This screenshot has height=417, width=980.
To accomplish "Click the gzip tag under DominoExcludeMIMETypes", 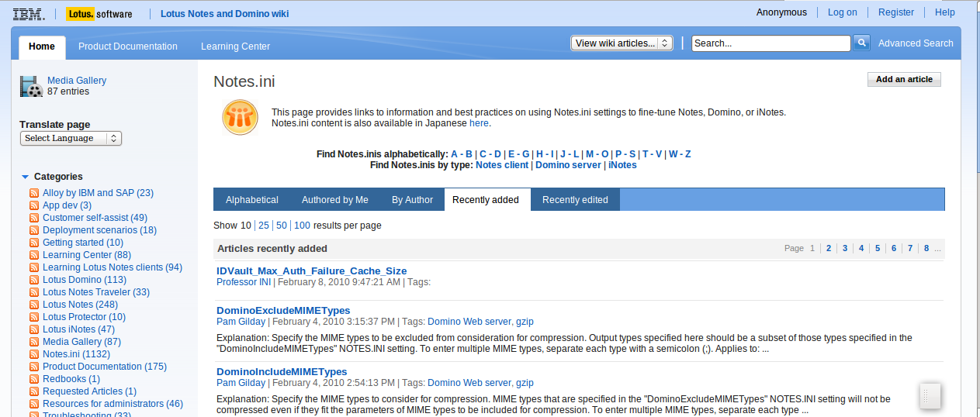I will tap(525, 322).
